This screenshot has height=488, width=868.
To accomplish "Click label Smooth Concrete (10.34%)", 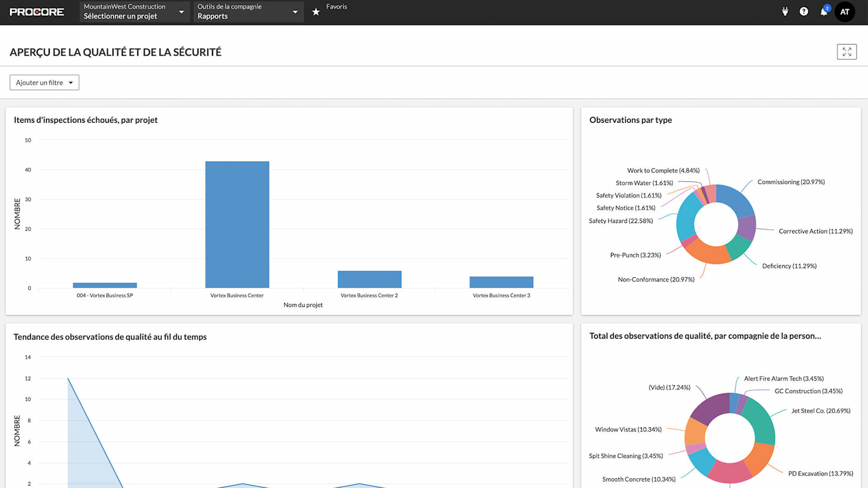I will [x=639, y=479].
